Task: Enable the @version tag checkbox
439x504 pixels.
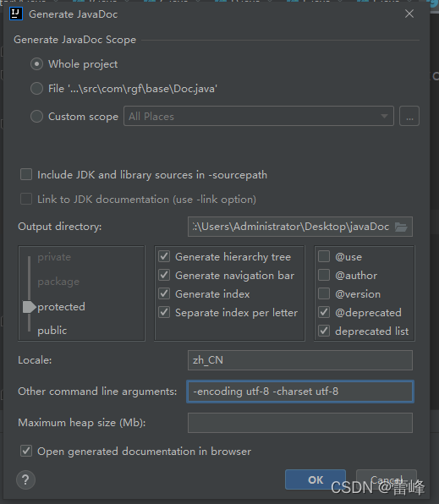Action: click(x=324, y=293)
